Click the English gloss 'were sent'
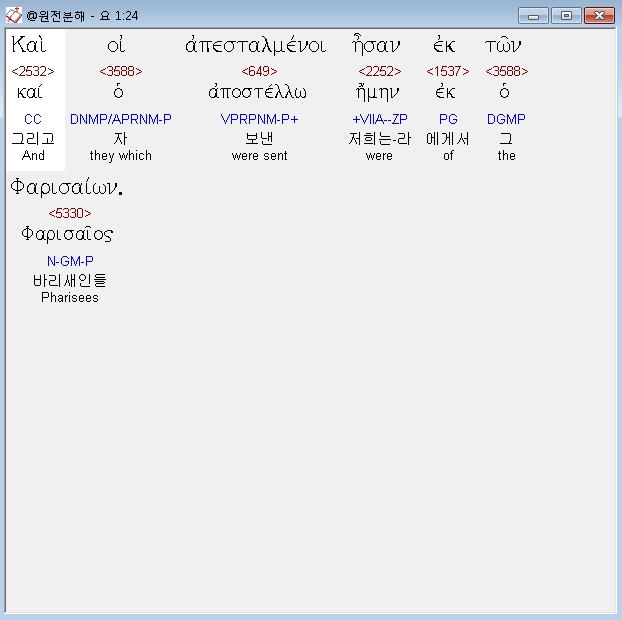This screenshot has width=622, height=620. 259,155
